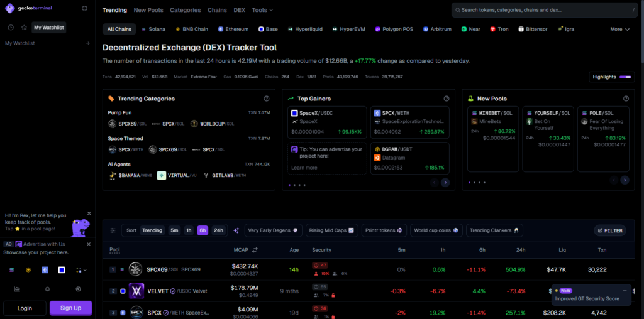Viewport: 644px width, 319px height.
Task: Open the VELVET/USDC pool row
Action: click(370, 291)
